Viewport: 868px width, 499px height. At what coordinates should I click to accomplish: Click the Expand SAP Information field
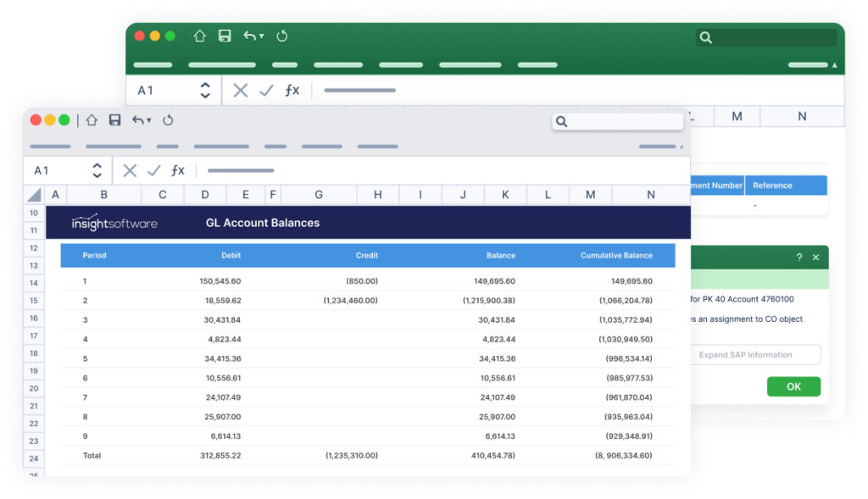click(754, 354)
